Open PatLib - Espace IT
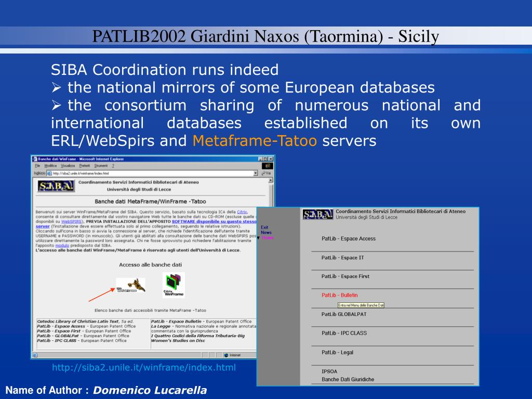The width and height of the screenshot is (532, 399). click(342, 258)
